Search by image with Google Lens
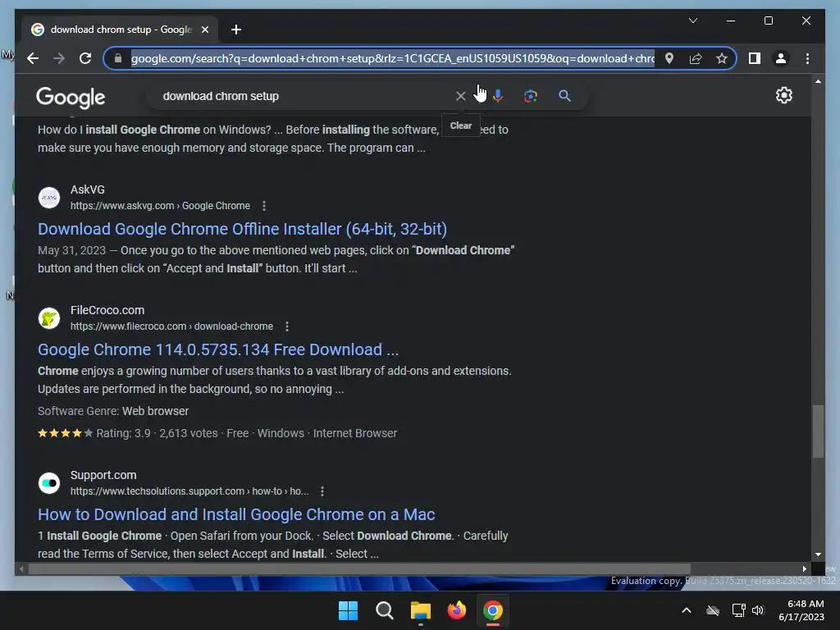Viewport: 840px width, 630px height. (x=531, y=96)
